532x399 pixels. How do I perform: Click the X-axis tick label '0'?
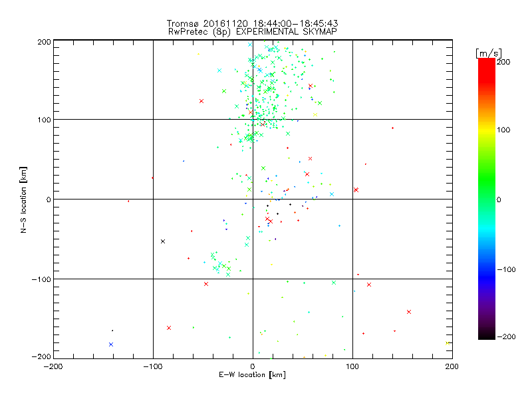coord(253,366)
